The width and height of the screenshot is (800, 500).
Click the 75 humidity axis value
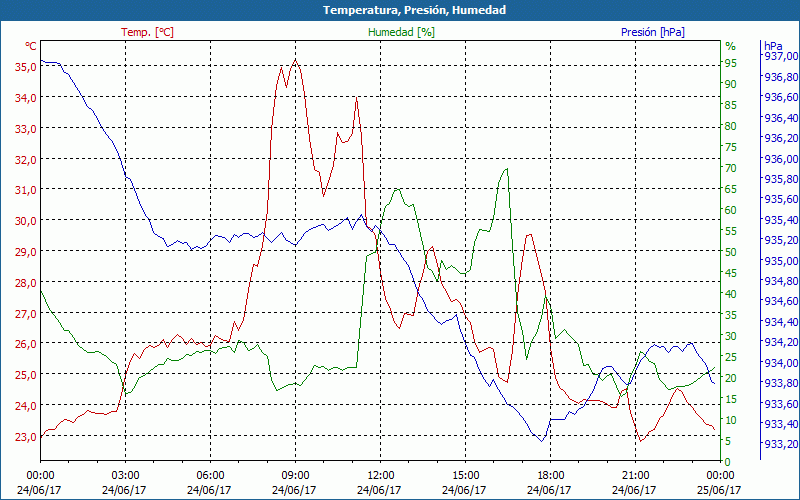[x=731, y=147]
